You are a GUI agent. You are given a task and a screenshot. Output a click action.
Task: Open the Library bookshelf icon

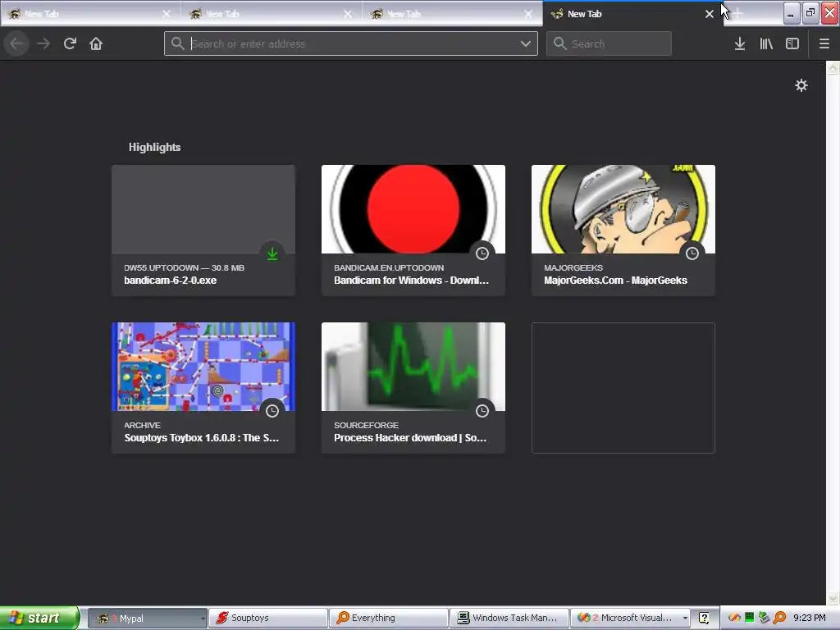point(766,43)
